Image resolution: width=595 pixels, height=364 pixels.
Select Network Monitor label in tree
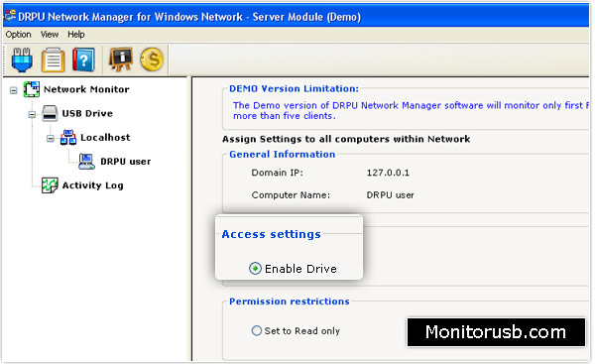pyautogui.click(x=86, y=89)
